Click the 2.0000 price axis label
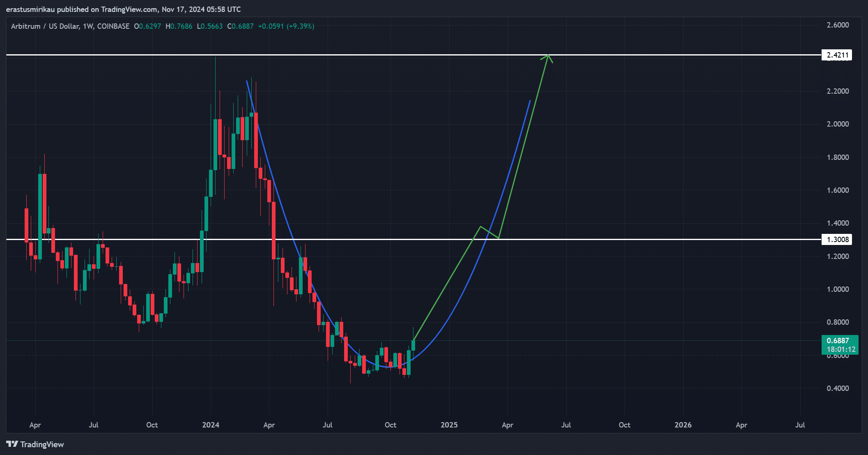Viewport: 868px width, 455px height. click(x=838, y=124)
